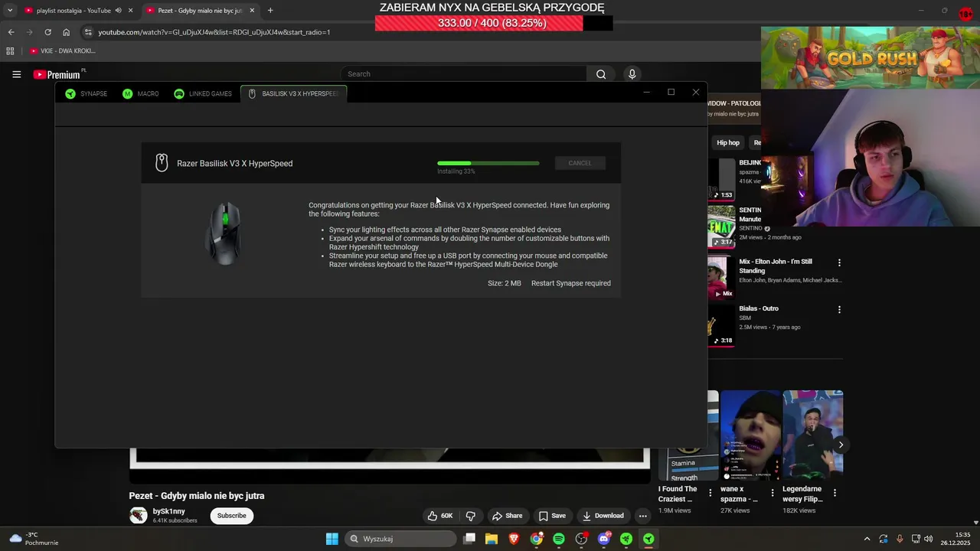This screenshot has height=551, width=980.
Task: Open the 'wane x spazma' short thumbnail
Action: 750,435
